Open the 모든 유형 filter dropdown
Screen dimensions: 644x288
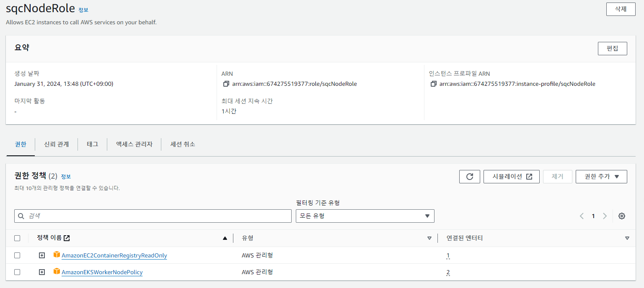[x=365, y=216]
